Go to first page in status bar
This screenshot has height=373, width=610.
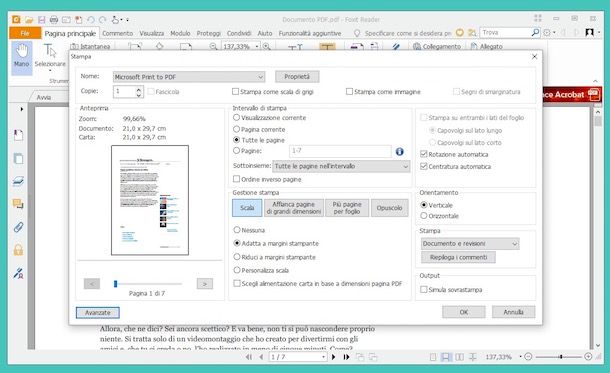(249, 357)
